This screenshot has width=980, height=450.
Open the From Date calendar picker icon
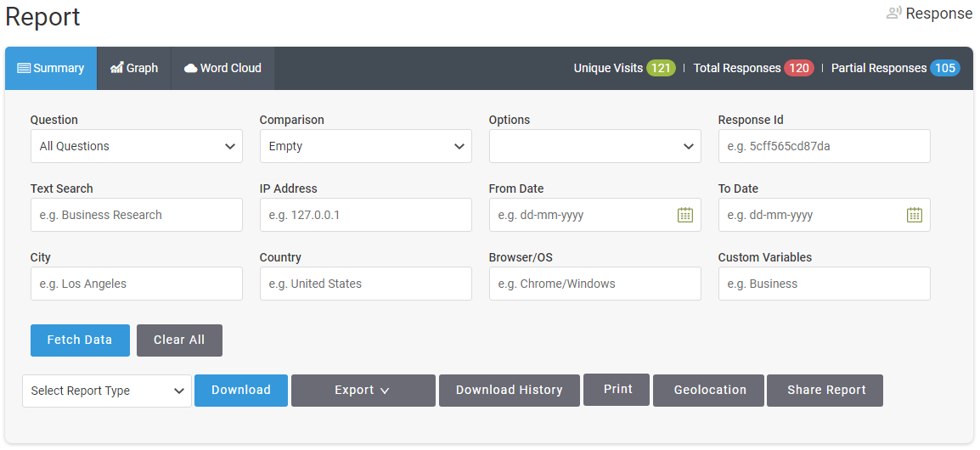point(685,215)
